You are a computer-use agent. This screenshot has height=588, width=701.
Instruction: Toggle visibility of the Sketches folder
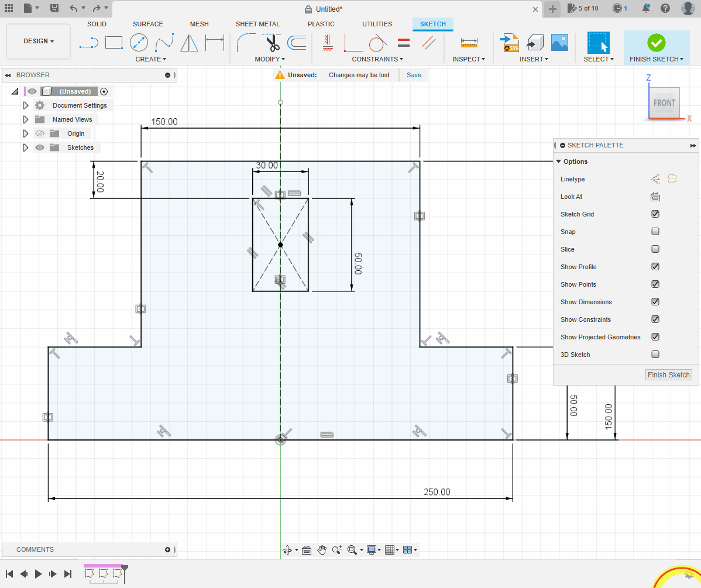point(40,147)
